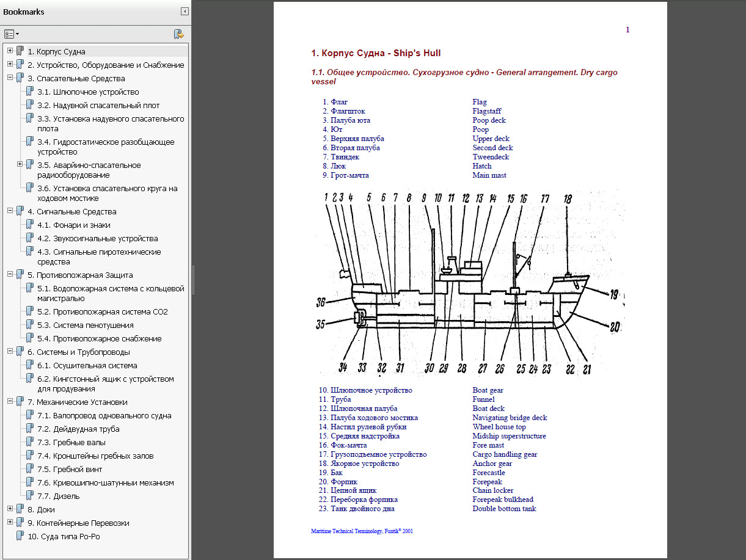Collapse the Bookmarks panel using the arrow button
Viewport: 746px width, 560px height.
[x=184, y=12]
